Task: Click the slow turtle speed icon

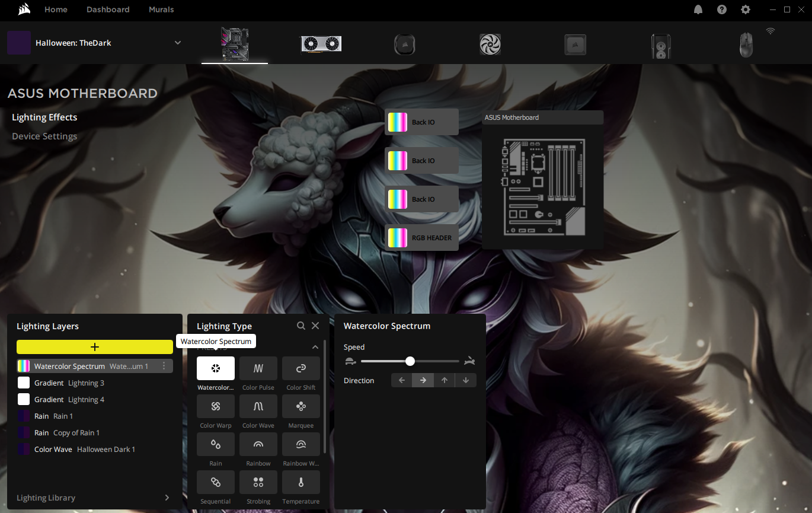Action: point(350,361)
